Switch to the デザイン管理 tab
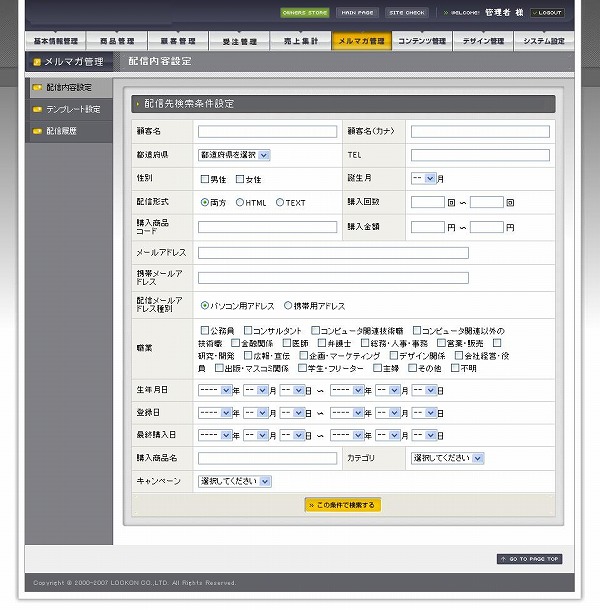 (483, 41)
